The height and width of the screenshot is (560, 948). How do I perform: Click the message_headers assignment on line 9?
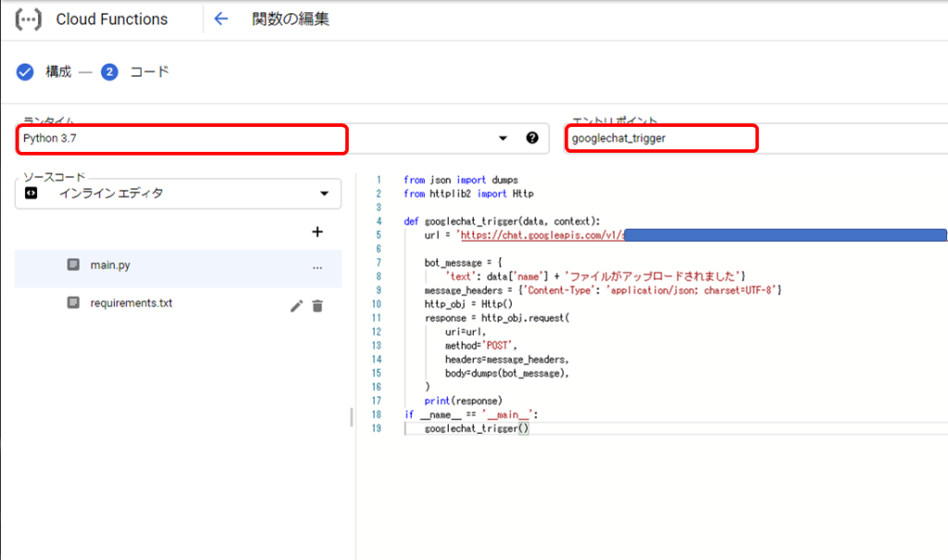click(604, 291)
